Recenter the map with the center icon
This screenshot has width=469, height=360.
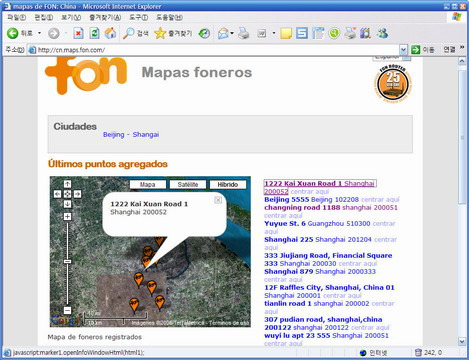[67, 194]
